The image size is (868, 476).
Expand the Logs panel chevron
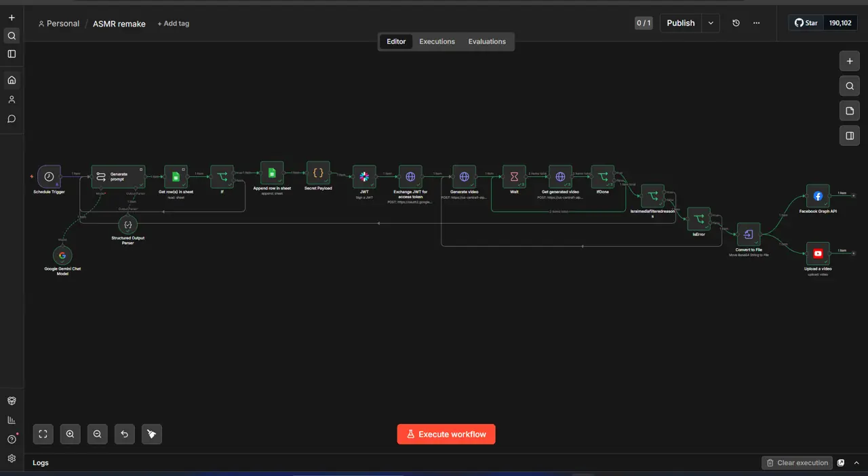856,462
